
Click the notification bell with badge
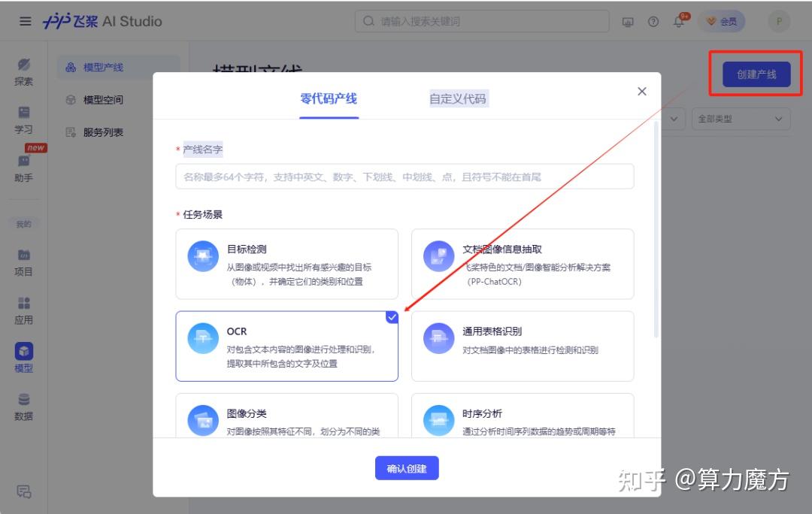pyautogui.click(x=678, y=22)
